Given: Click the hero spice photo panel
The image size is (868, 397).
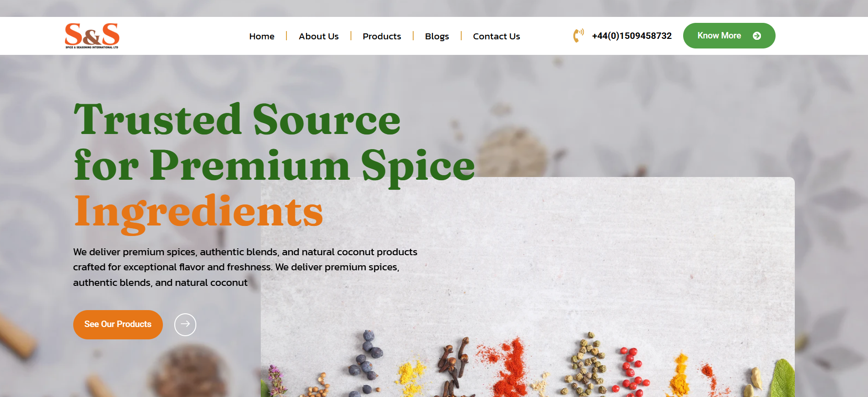Looking at the screenshot, I should [528, 287].
